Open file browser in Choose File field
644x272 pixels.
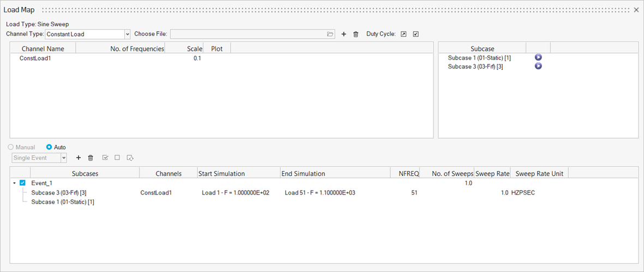pos(330,34)
